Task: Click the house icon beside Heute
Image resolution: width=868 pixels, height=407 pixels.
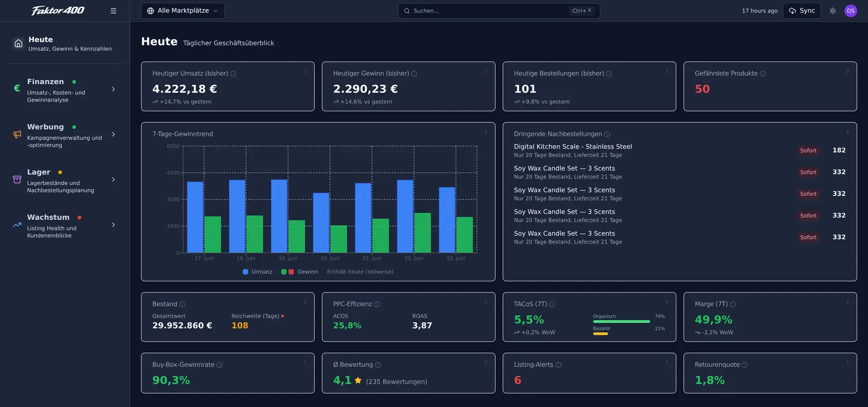Action: tap(19, 43)
